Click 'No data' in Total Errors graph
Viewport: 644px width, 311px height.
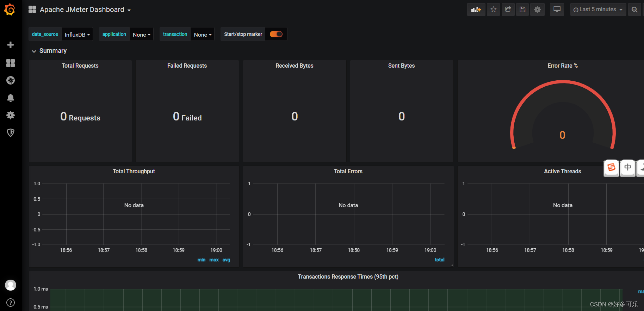[x=348, y=205]
